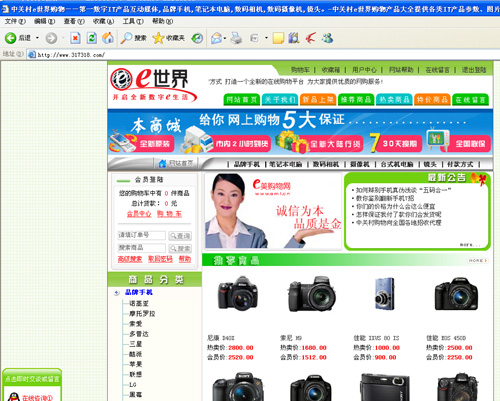Click the e世界 site logo
500x401 pixels.
[154, 85]
